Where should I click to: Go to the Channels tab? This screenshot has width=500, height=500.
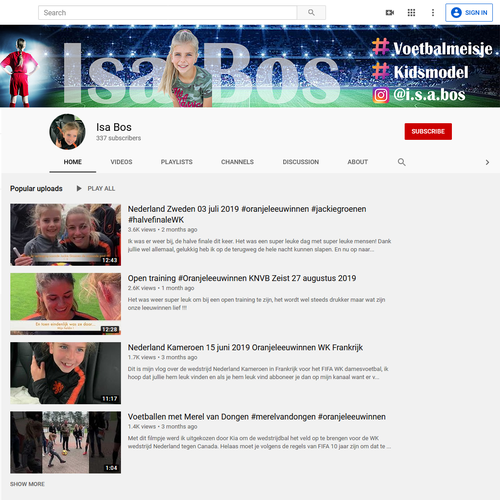(237, 162)
